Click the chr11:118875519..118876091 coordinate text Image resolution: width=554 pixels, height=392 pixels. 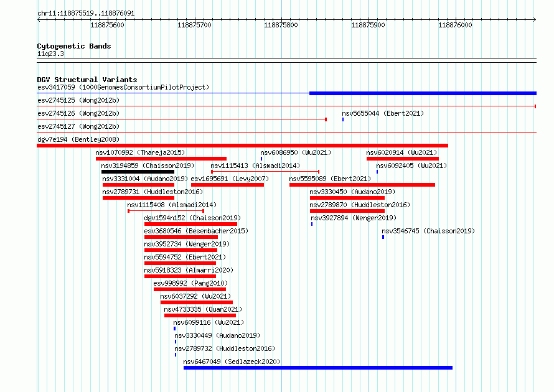click(86, 14)
